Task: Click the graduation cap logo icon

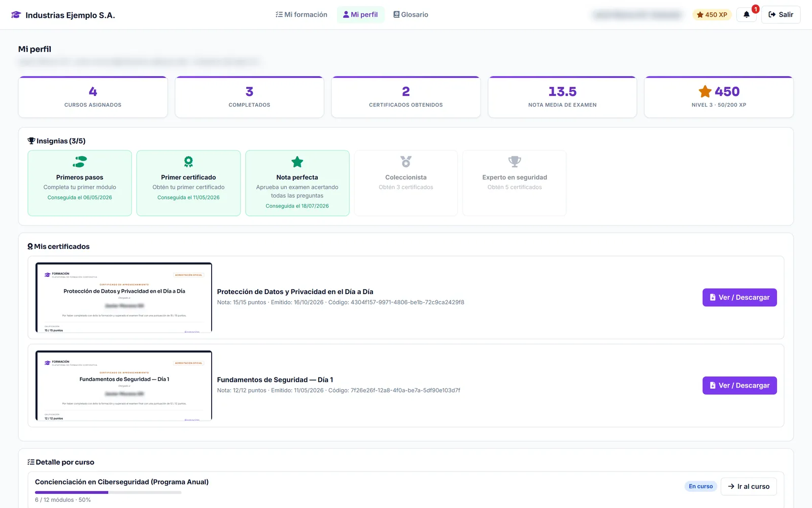Action: (x=16, y=15)
